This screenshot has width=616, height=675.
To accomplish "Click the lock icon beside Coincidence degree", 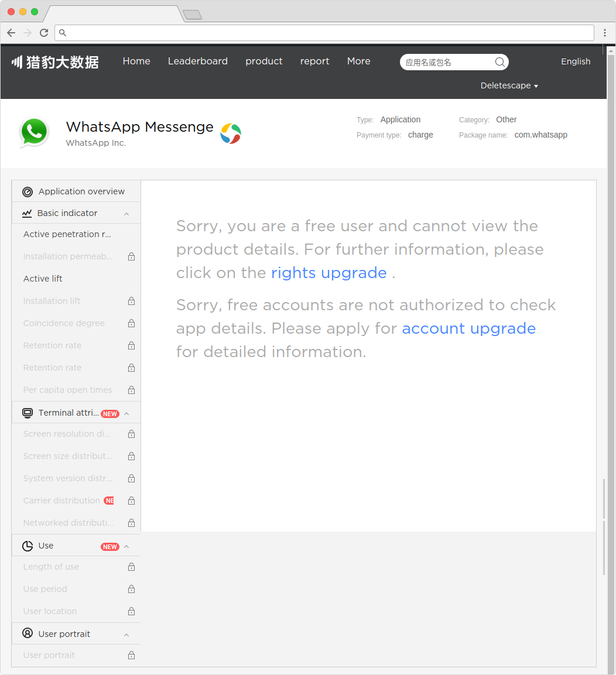I will click(x=131, y=323).
